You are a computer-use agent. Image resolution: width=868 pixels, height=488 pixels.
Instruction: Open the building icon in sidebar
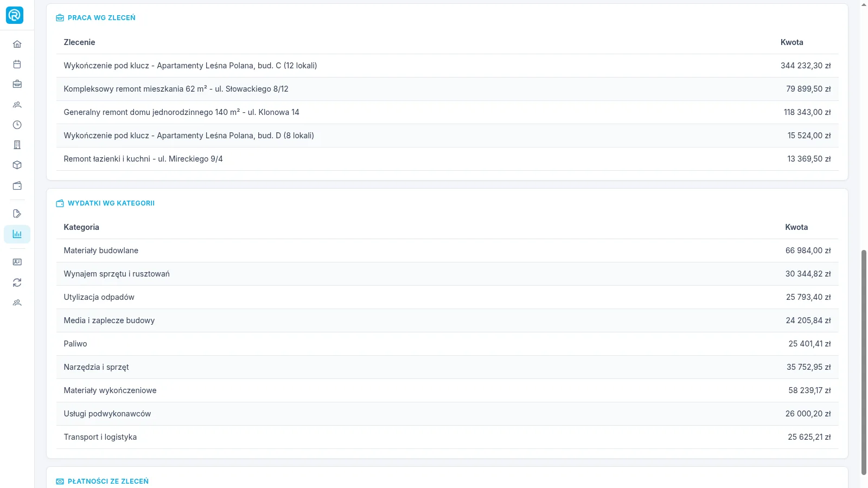(17, 145)
